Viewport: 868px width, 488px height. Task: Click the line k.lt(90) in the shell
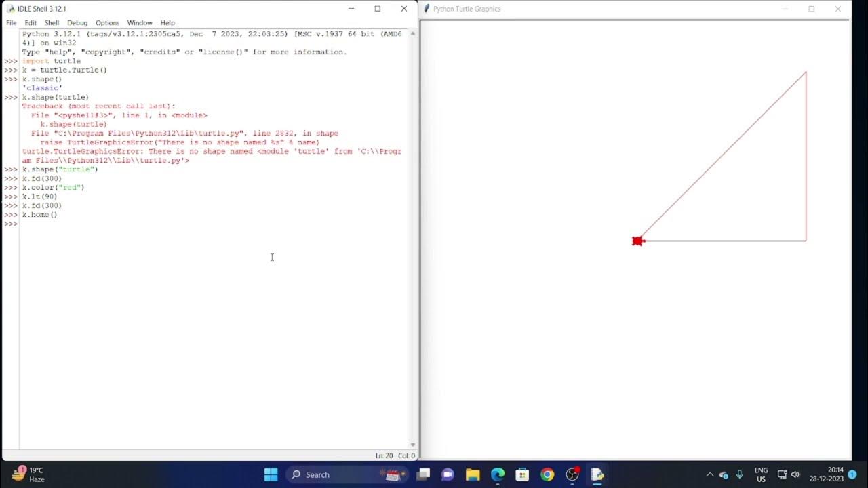point(39,197)
